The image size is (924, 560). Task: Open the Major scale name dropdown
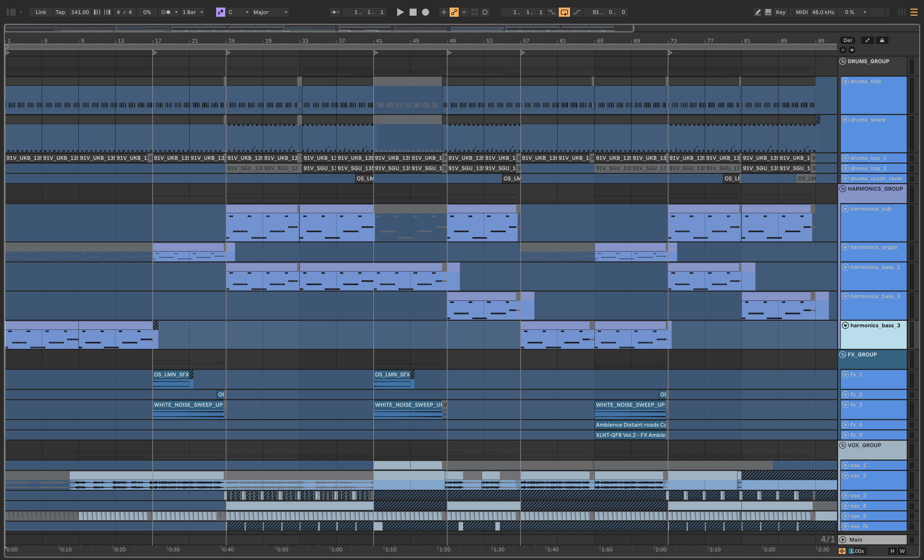pyautogui.click(x=270, y=12)
